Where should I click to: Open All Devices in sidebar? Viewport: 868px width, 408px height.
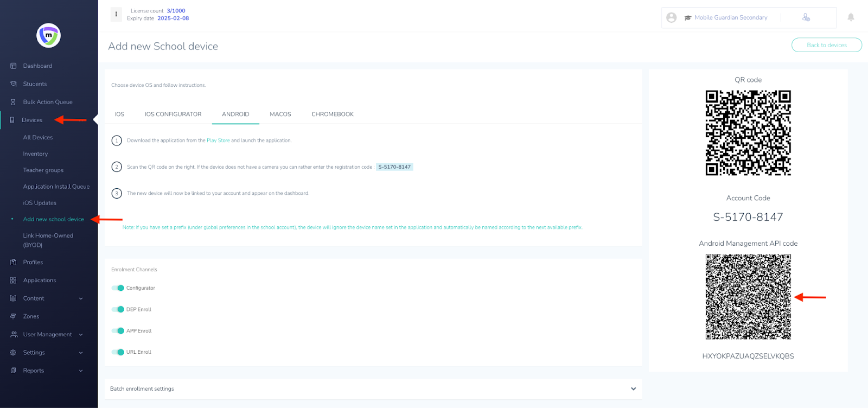coord(38,138)
